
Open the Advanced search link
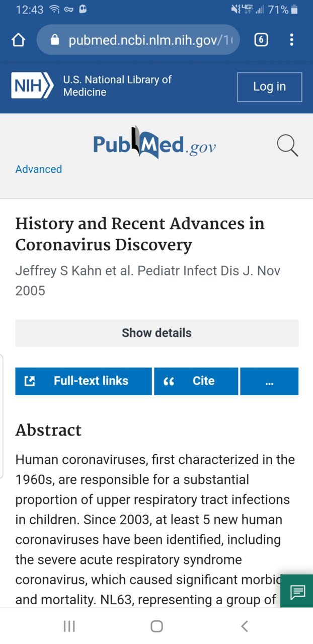39,169
